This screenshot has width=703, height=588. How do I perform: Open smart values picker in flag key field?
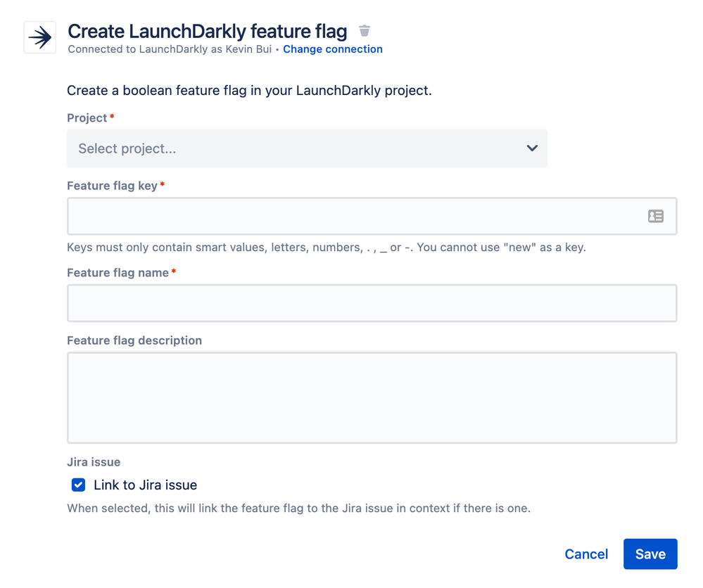[655, 216]
